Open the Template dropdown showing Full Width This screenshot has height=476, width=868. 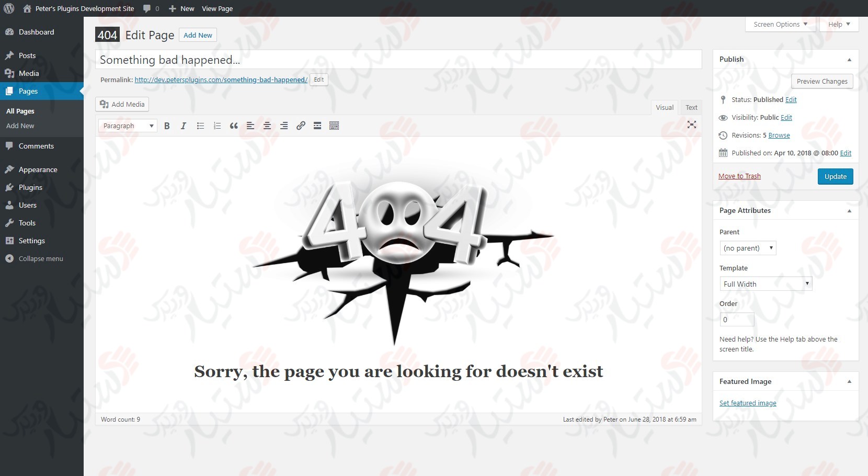pyautogui.click(x=766, y=284)
